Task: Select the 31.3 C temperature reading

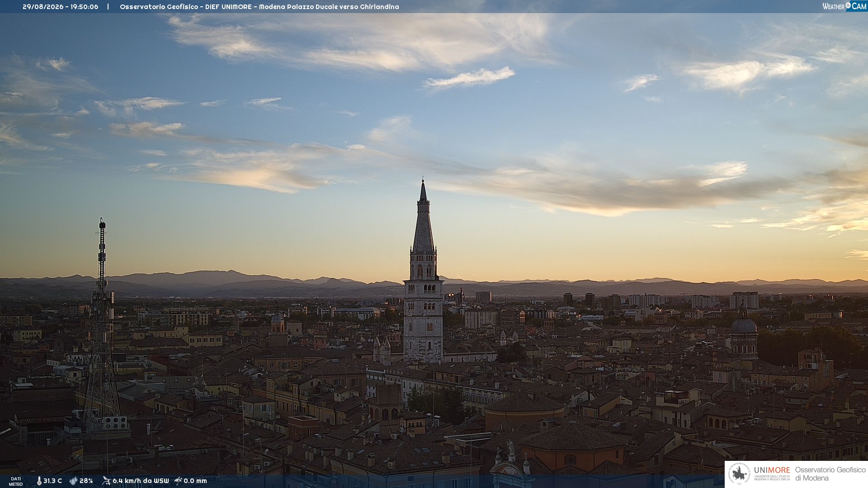Action: [x=52, y=481]
